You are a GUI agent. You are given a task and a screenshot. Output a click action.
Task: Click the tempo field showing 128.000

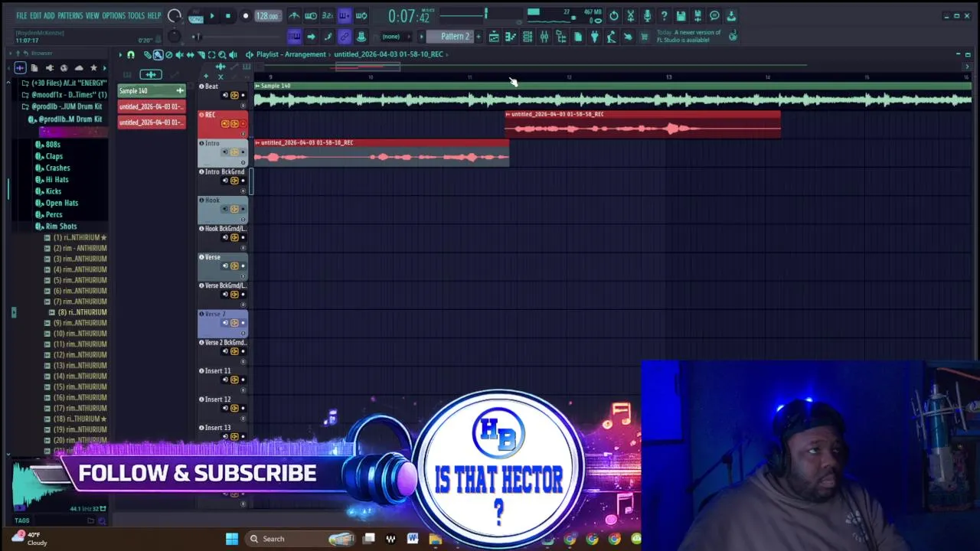coord(266,16)
